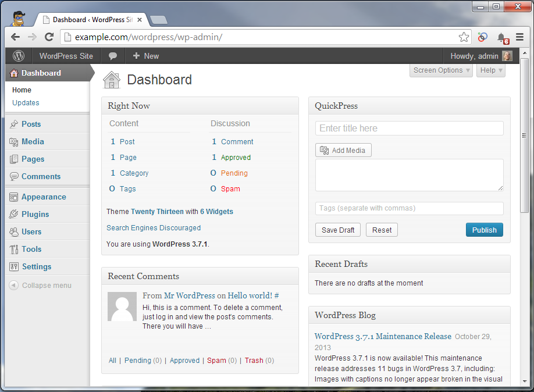Viewport: 534px width, 392px height.
Task: Click the admin avatar next to Howdy
Action: 507,56
